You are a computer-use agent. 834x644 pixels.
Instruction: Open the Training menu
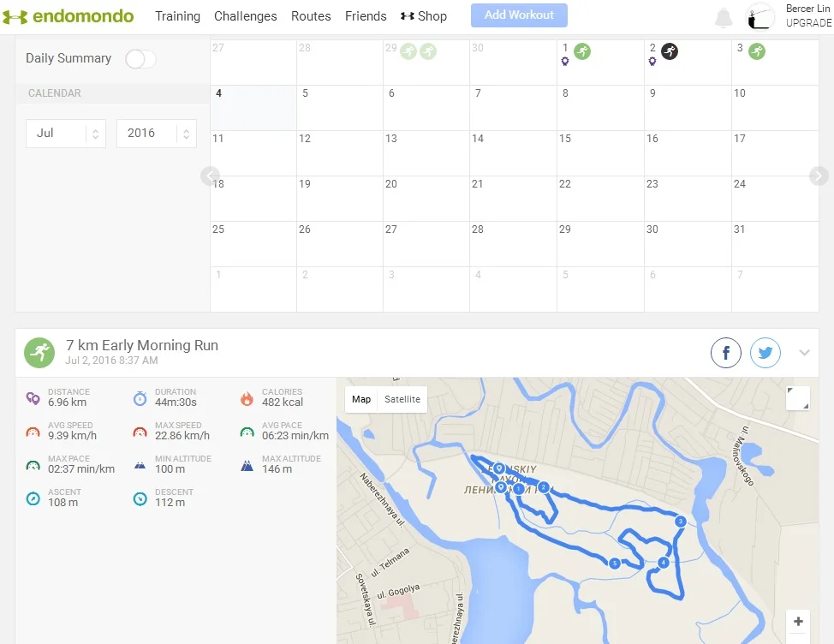[x=177, y=16]
